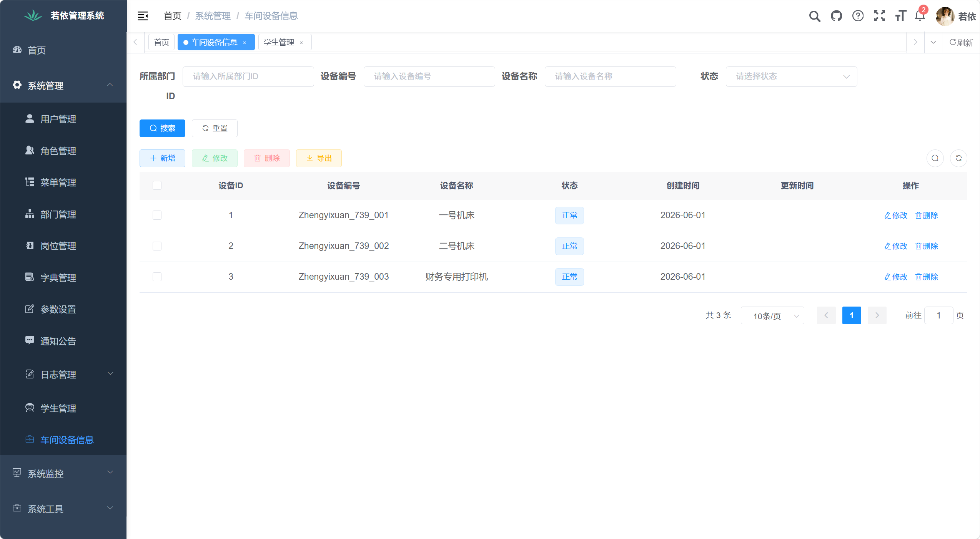This screenshot has height=539, width=980.
Task: Collapse the 系统管理 menu
Action: pyautogui.click(x=63, y=85)
